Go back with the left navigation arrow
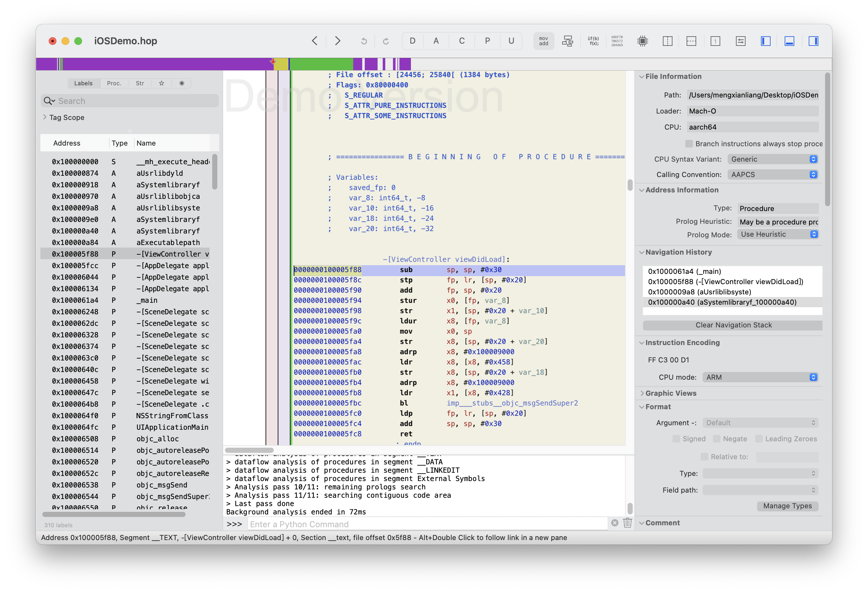 point(314,41)
